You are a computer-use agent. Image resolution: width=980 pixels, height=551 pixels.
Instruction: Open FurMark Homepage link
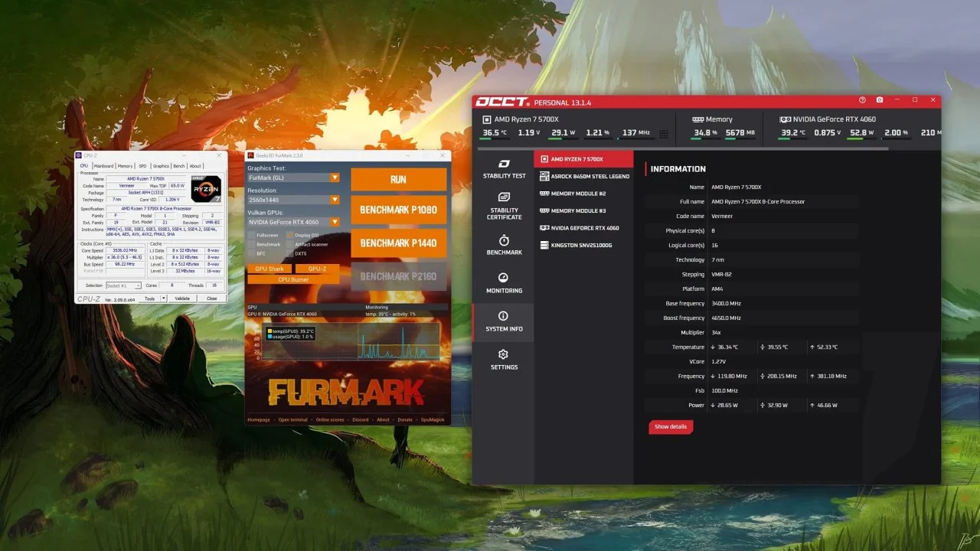click(x=259, y=419)
